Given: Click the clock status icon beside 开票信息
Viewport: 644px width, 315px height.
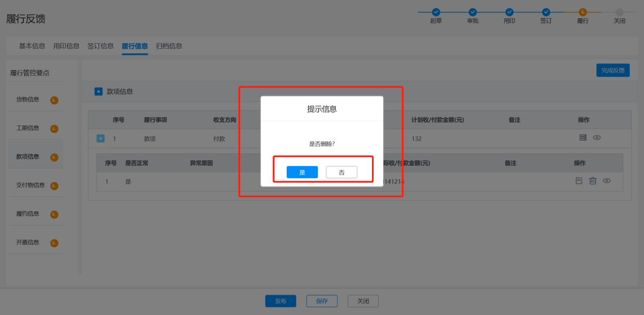Looking at the screenshot, I should point(54,243).
